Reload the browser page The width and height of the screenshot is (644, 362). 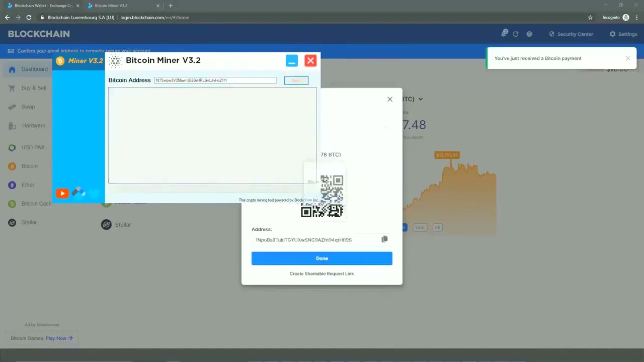pyautogui.click(x=29, y=17)
